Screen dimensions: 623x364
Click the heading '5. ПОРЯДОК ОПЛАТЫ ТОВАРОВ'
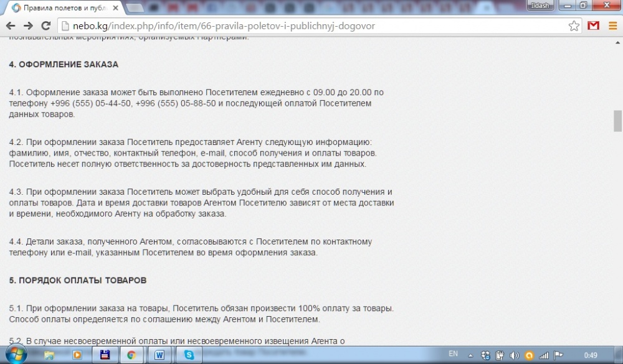[78, 280]
